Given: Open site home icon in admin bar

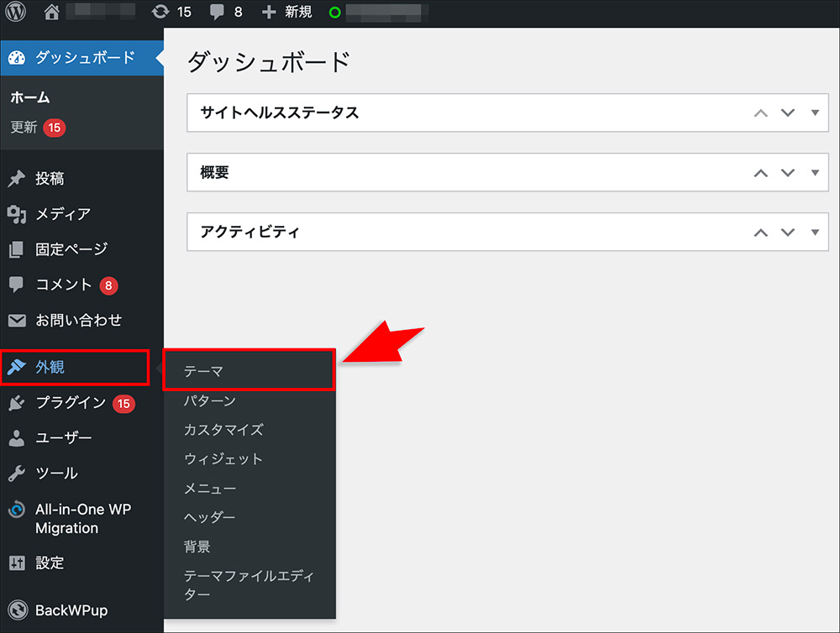Looking at the screenshot, I should [52, 13].
